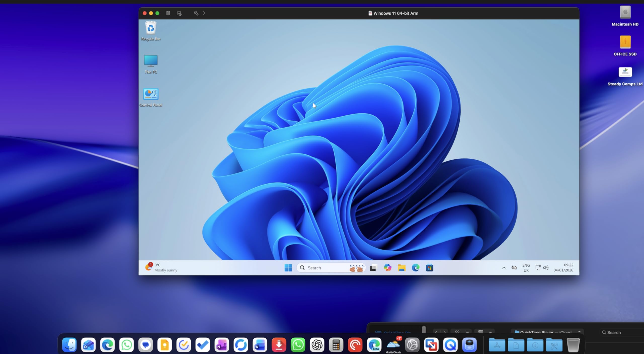The image size is (644, 354).
Task: Show hidden icons in Windows system tray
Action: pos(504,268)
